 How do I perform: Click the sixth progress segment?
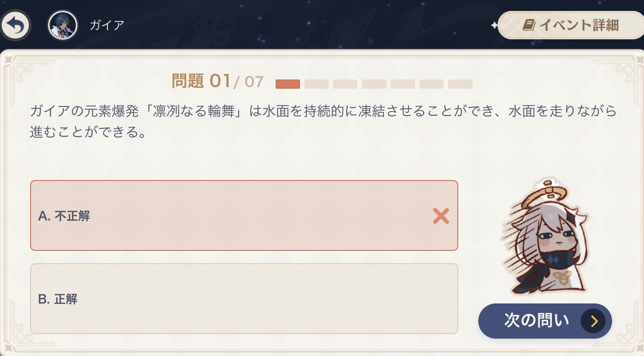(431, 84)
